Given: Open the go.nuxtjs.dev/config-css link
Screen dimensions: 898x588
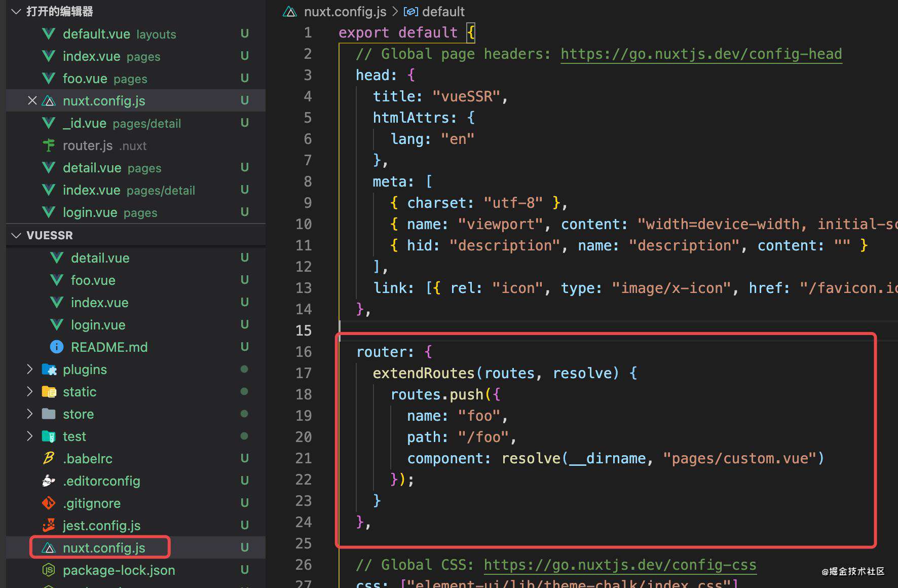Looking at the screenshot, I should (620, 565).
